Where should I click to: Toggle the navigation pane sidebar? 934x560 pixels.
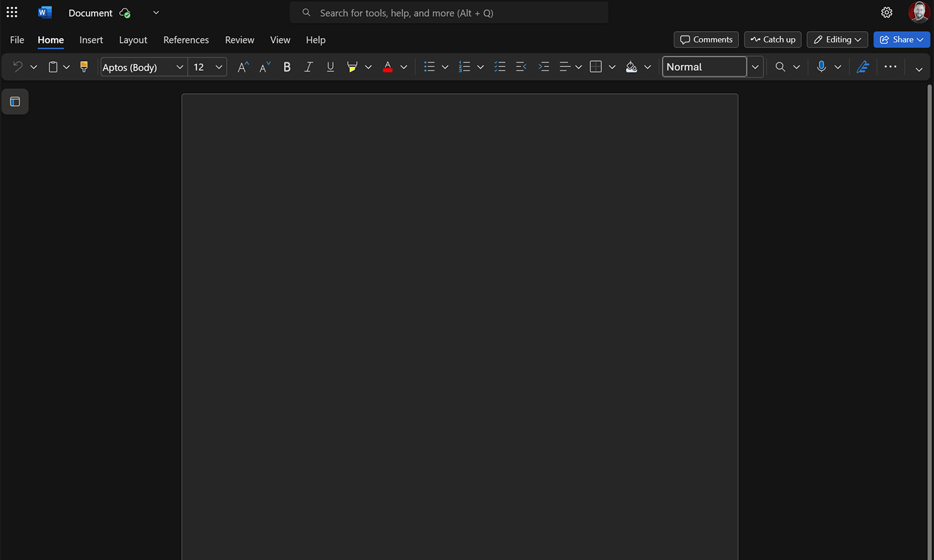(15, 101)
